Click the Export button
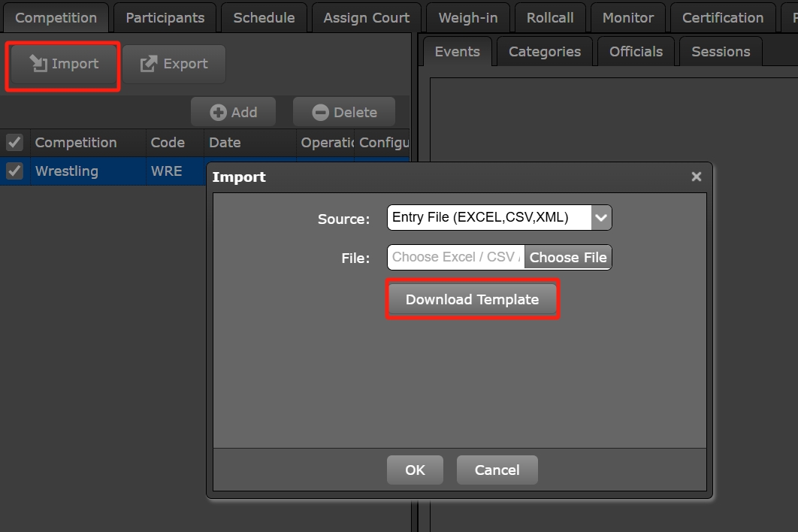This screenshot has width=798, height=532. (174, 64)
